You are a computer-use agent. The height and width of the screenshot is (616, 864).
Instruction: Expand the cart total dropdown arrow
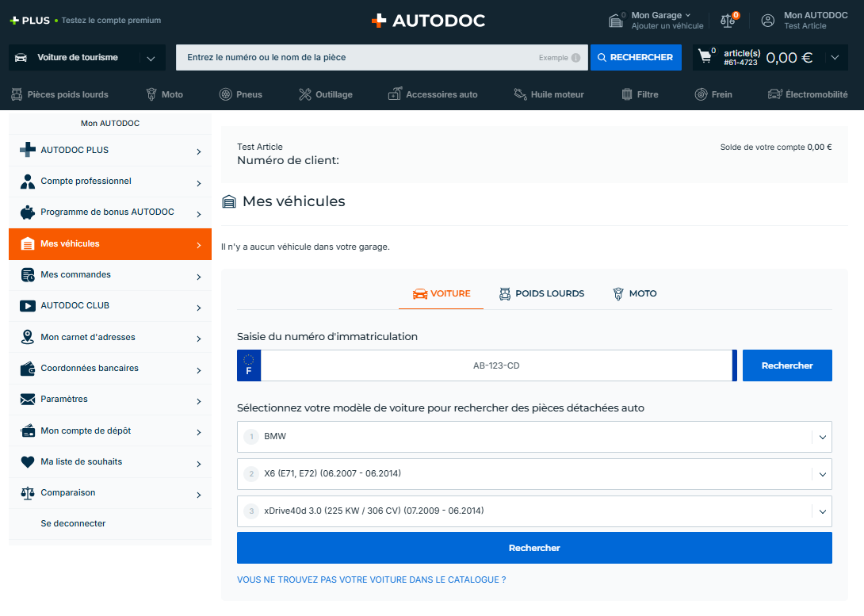[x=834, y=58]
